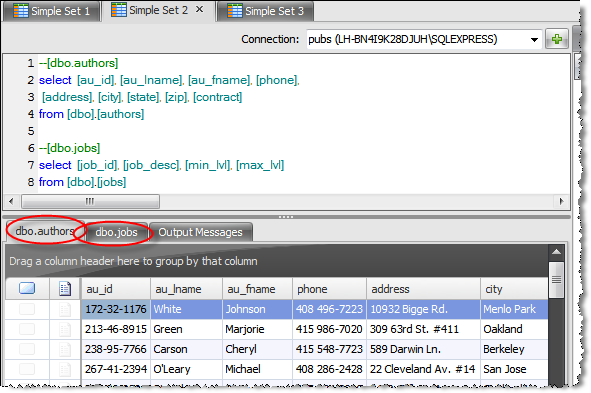Click the document icon column header
This screenshot has height=393, width=591.
65,289
